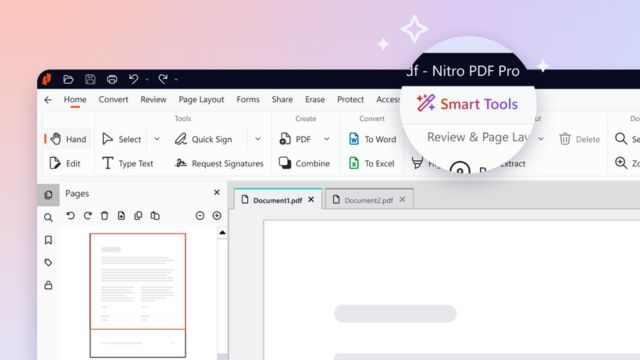Rotate pages clockwise in Pages panel
The height and width of the screenshot is (360, 640).
[87, 216]
